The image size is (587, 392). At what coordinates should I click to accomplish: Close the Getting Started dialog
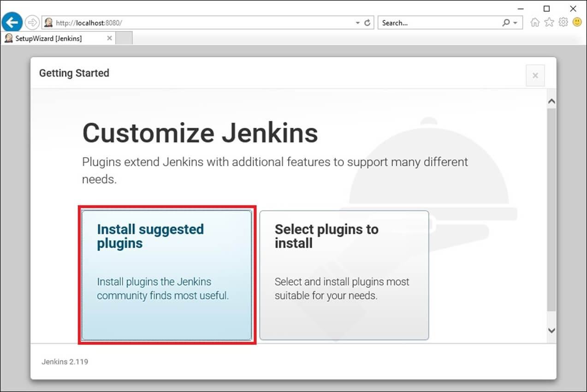(x=535, y=76)
